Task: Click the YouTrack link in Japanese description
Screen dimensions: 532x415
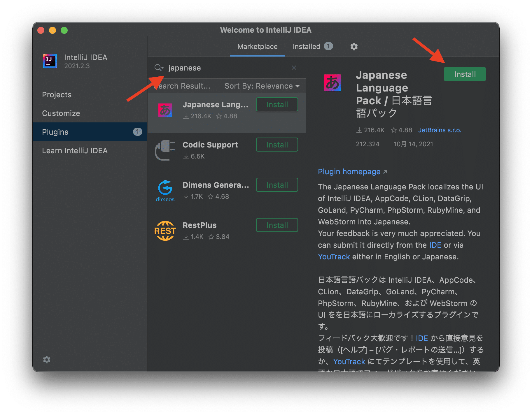Action: coord(349,362)
